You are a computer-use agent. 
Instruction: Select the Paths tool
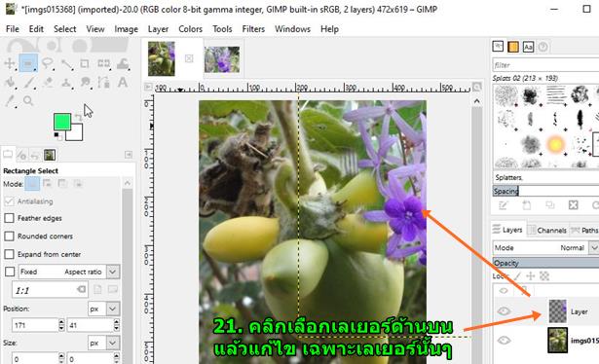(x=103, y=82)
